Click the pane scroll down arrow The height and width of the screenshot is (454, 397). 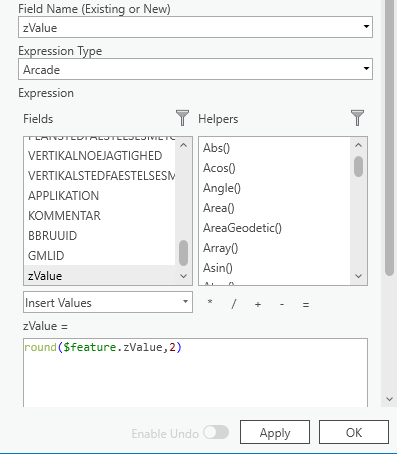pyautogui.click(x=389, y=399)
